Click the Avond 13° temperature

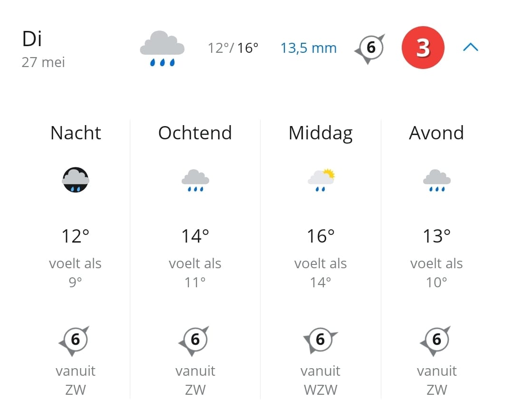click(x=437, y=236)
